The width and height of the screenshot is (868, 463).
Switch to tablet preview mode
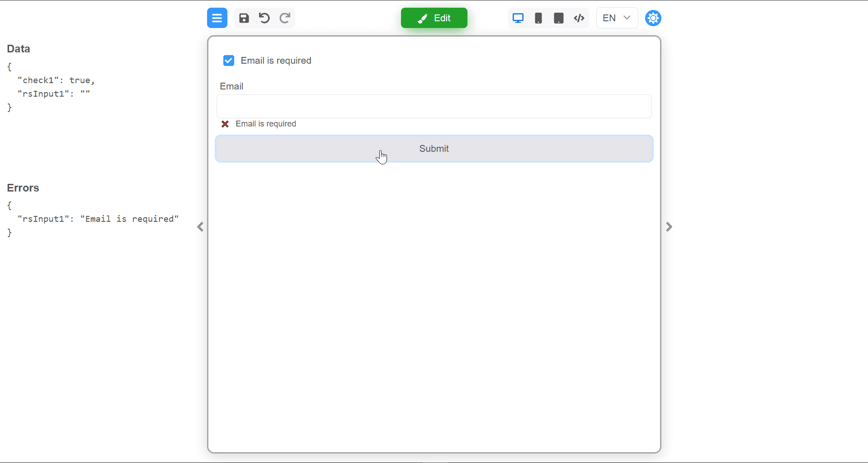[x=559, y=18]
